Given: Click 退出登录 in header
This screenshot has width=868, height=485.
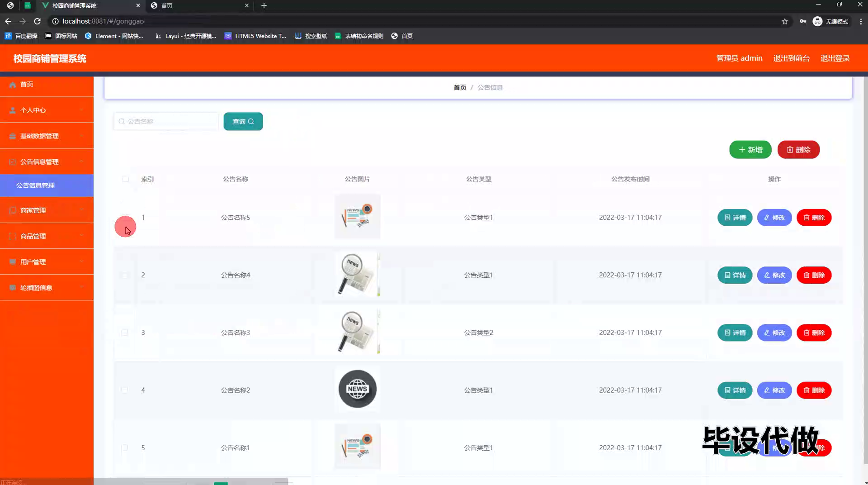Looking at the screenshot, I should click(x=835, y=58).
